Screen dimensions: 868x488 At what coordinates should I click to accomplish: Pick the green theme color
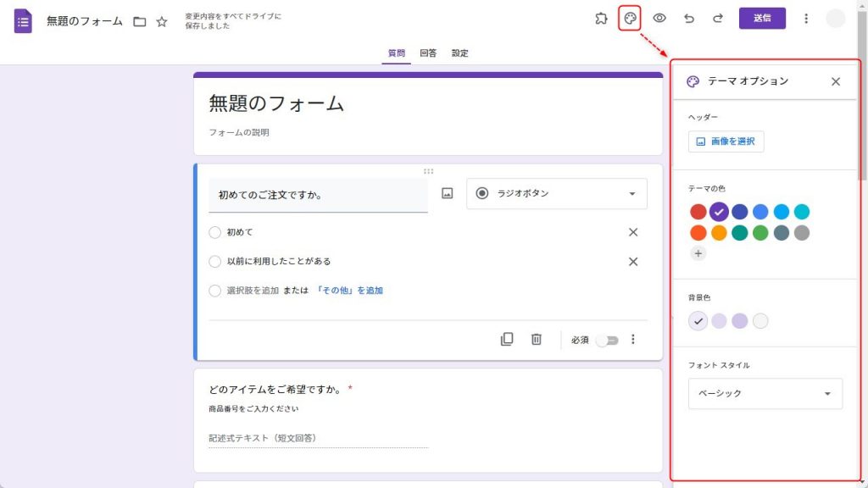pyautogui.click(x=760, y=233)
